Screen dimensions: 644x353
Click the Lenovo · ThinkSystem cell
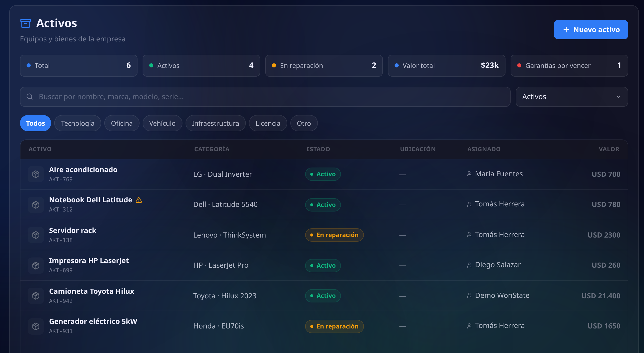point(230,235)
